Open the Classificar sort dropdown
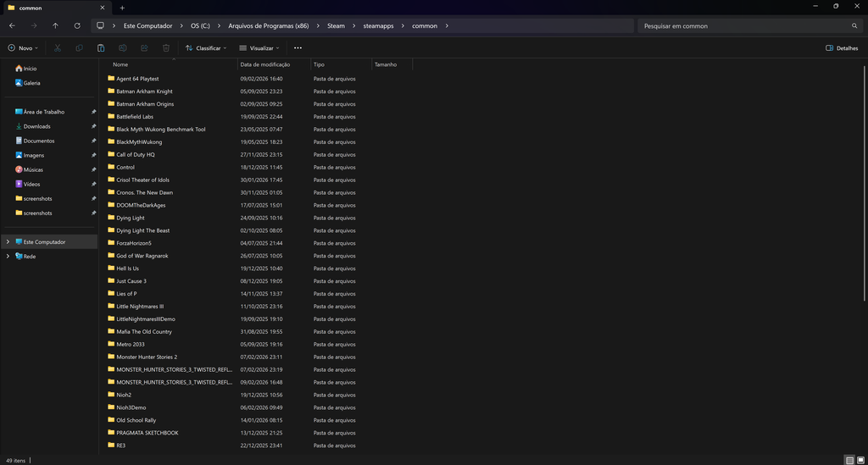868x465 pixels. [206, 48]
